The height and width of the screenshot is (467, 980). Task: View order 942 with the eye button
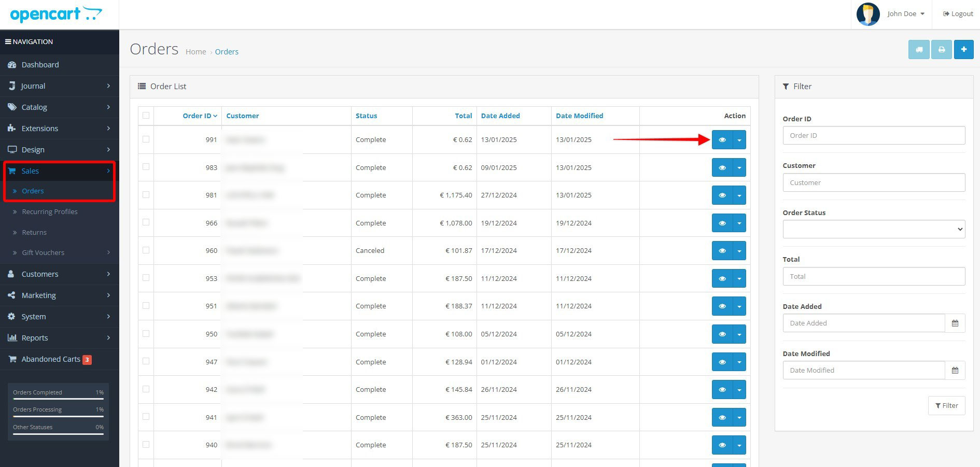tap(722, 390)
